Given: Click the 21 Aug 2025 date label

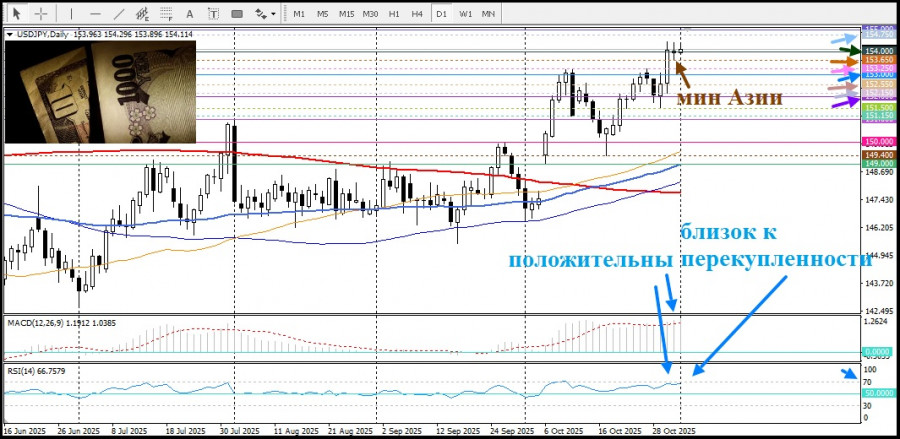Looking at the screenshot, I should tap(349, 431).
